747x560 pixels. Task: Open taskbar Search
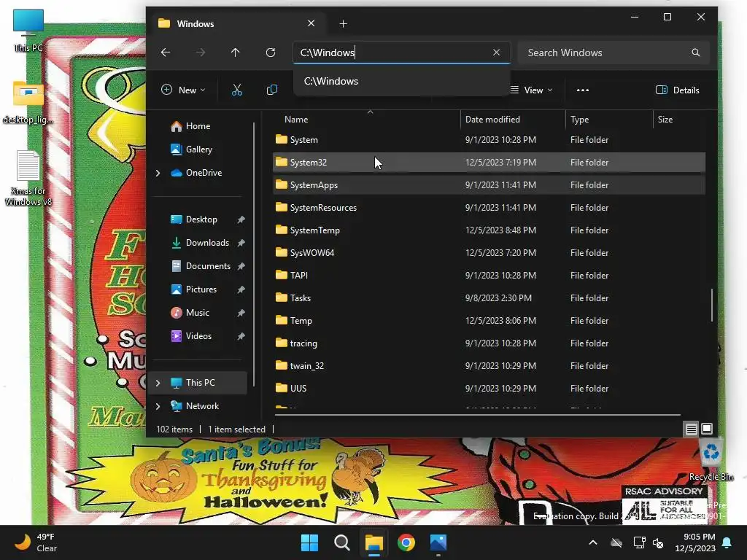(x=341, y=542)
